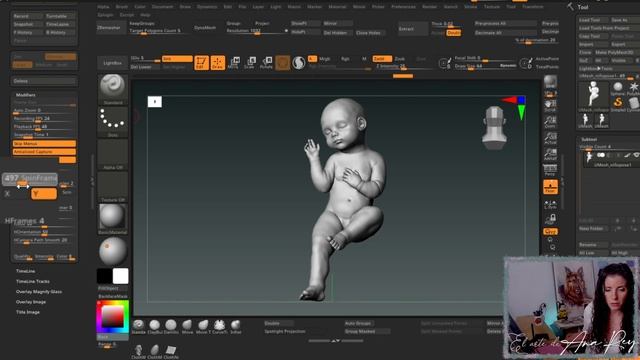Click the Zoom canvas icon

(550, 122)
